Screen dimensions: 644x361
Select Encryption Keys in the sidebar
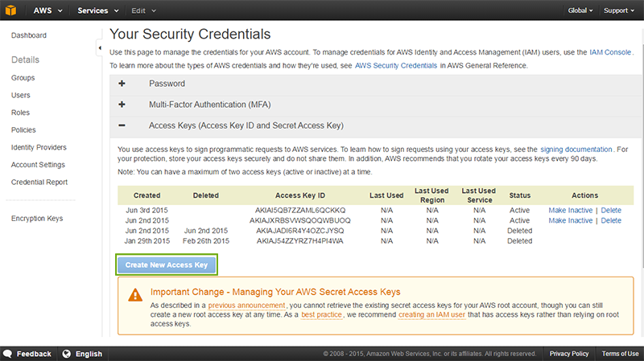coord(37,219)
